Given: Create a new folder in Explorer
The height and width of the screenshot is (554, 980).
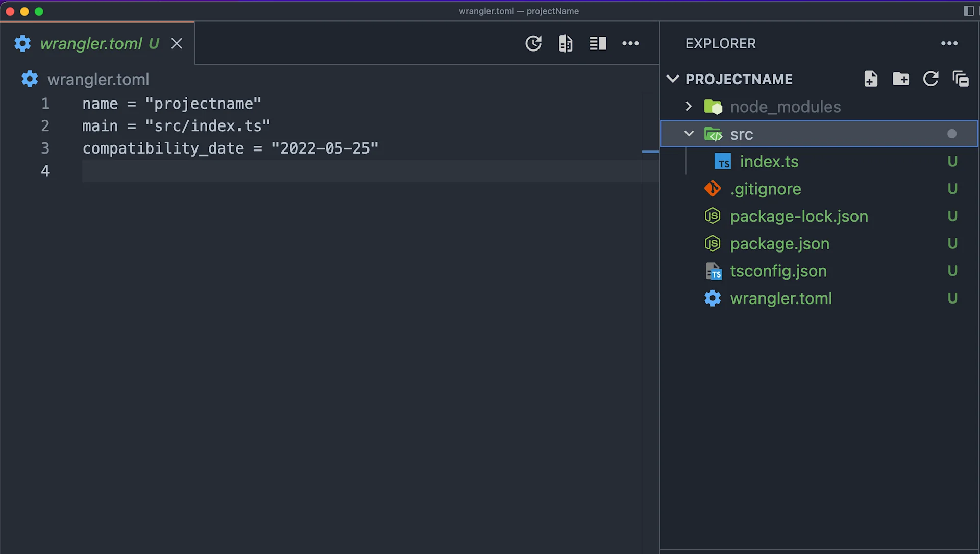Looking at the screenshot, I should pos(901,79).
